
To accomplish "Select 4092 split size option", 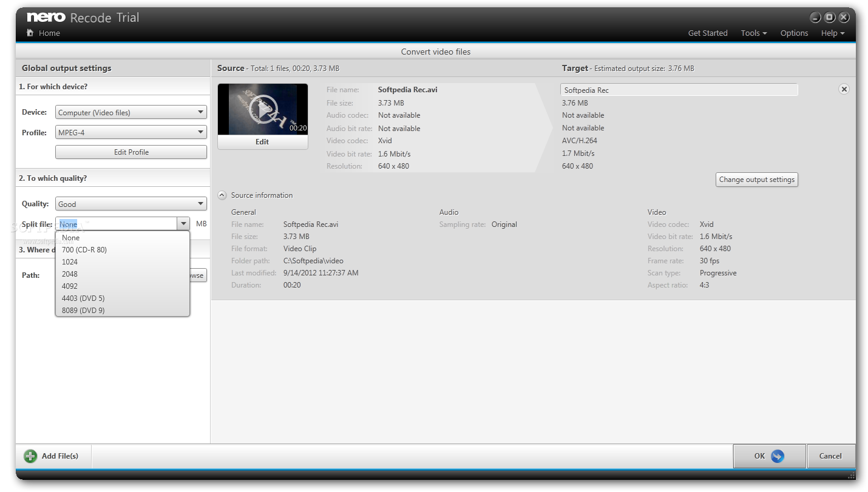I will point(123,286).
